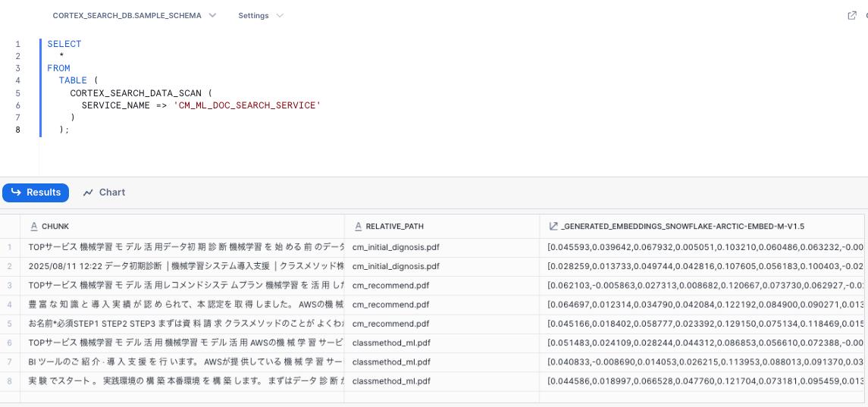Click 'CM_ML_DOC_SEARCH_SERVICE' string in the editor
868x407 pixels.
click(247, 105)
